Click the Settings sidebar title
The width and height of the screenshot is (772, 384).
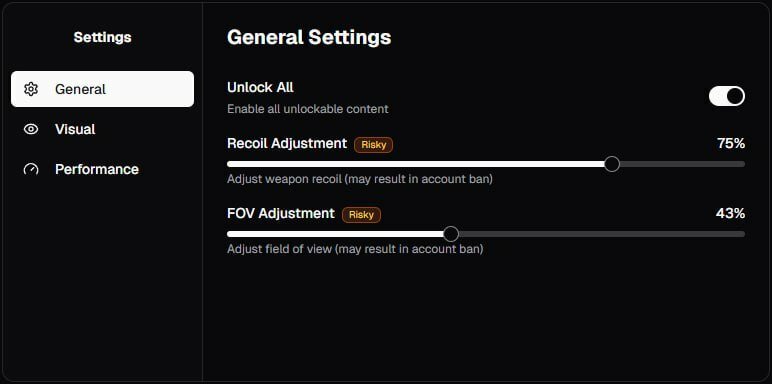[x=102, y=37]
